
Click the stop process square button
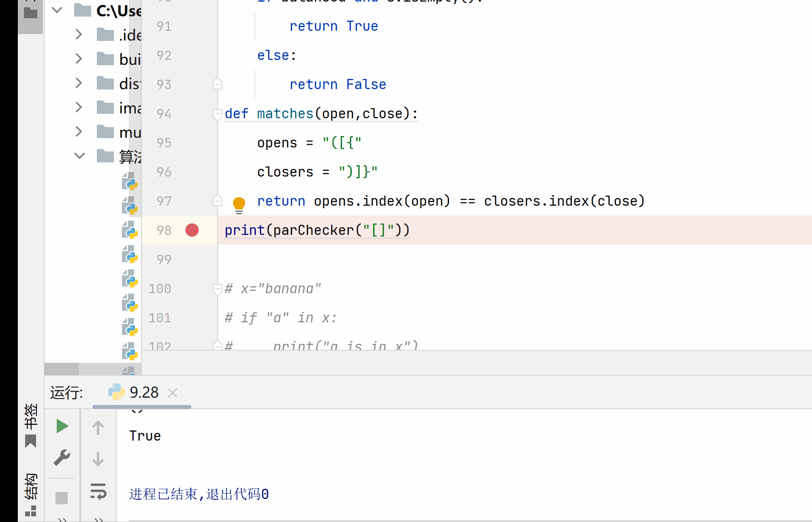click(62, 498)
